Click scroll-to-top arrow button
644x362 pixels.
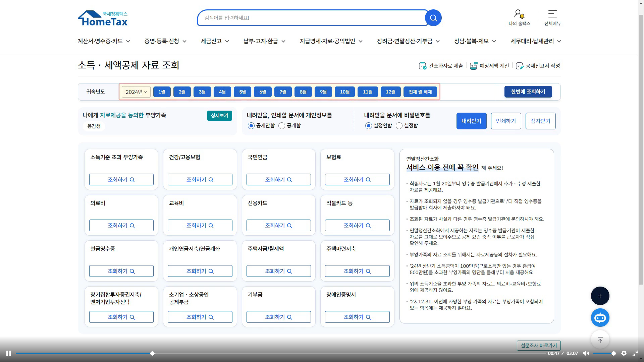[x=600, y=340]
